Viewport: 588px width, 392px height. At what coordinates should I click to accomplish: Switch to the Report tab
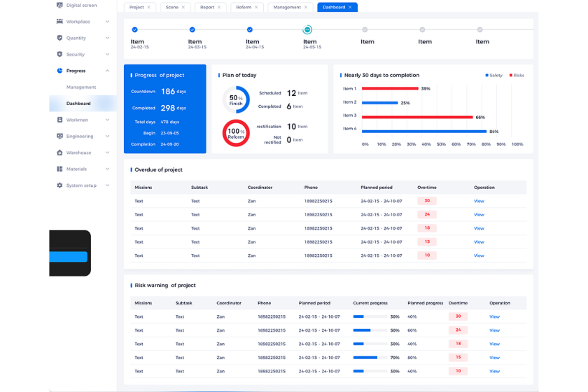[206, 7]
